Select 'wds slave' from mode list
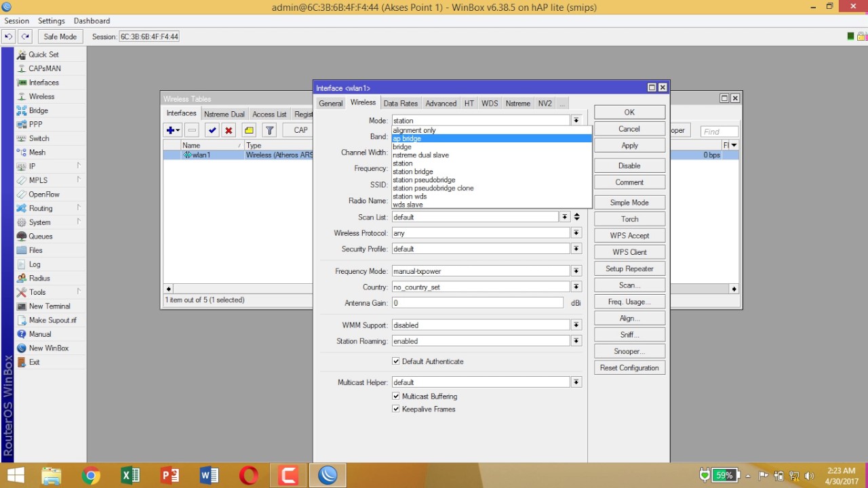Viewport: 868px width, 488px height. click(492, 205)
